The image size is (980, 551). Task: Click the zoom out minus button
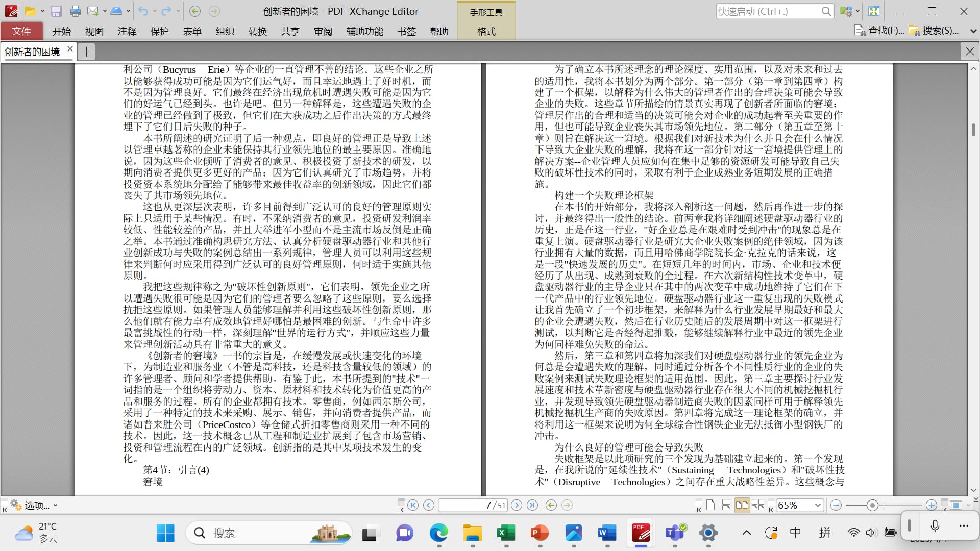pyautogui.click(x=836, y=505)
